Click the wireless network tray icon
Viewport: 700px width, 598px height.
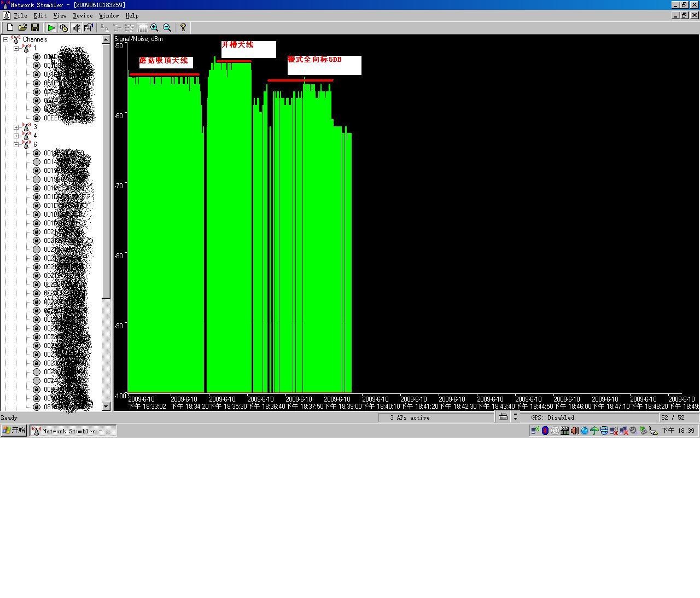click(x=535, y=431)
